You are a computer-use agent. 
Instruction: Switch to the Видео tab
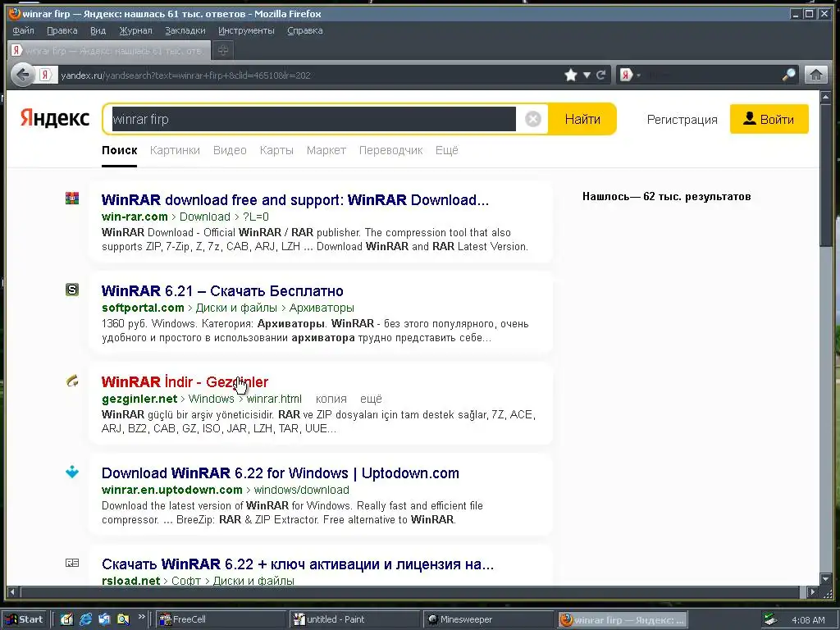pyautogui.click(x=230, y=151)
